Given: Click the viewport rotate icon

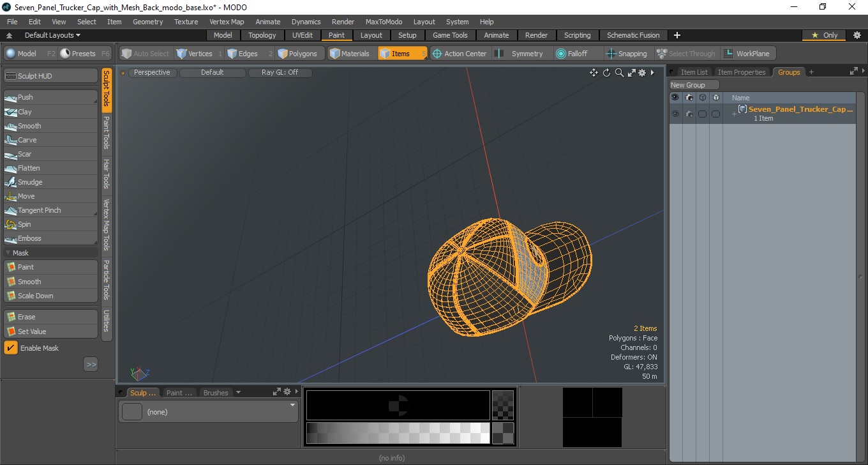Looking at the screenshot, I should tap(606, 73).
